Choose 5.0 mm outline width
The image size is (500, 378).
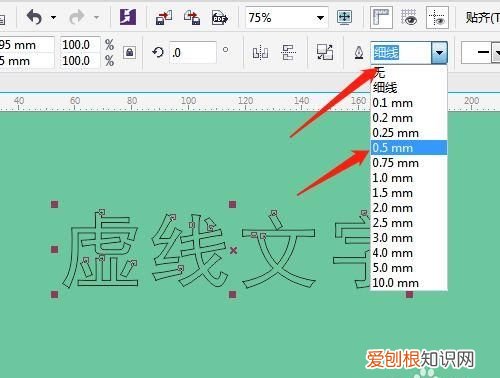coord(409,268)
